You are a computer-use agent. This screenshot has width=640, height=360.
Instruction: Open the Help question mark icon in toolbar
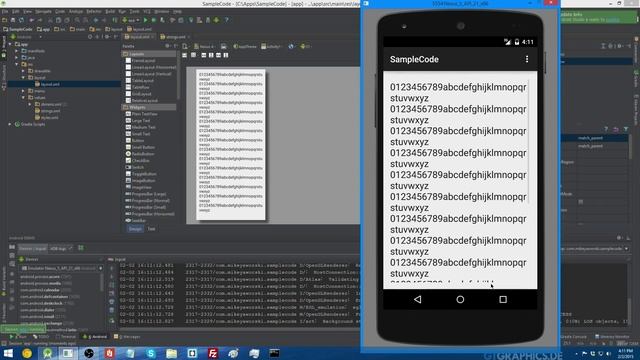(x=227, y=20)
